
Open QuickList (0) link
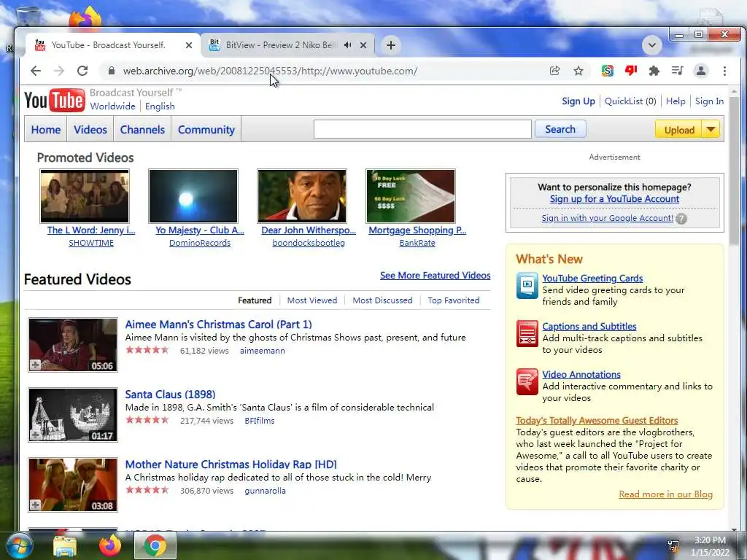coord(630,101)
